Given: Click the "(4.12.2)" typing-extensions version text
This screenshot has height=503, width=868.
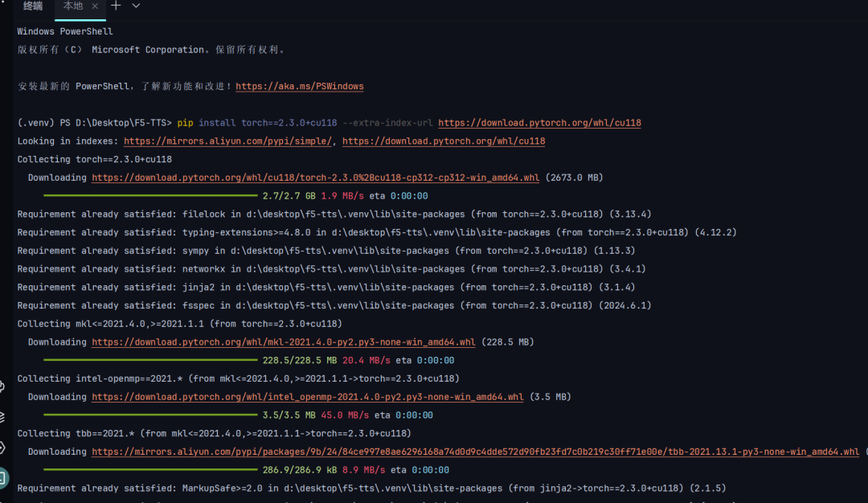Looking at the screenshot, I should tap(716, 232).
